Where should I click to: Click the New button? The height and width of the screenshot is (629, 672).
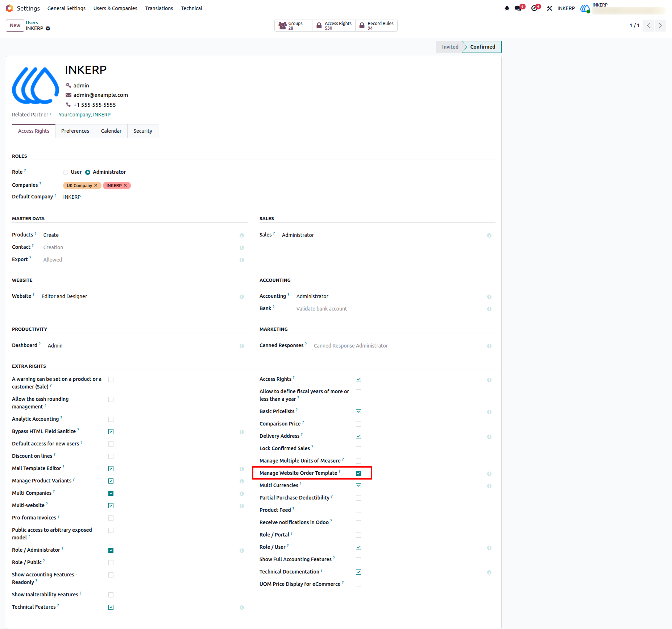pos(15,25)
